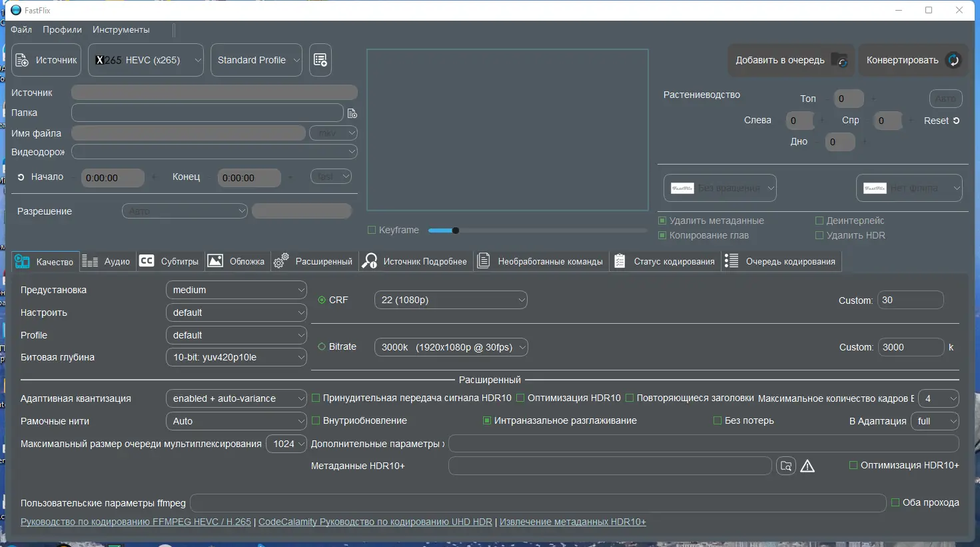Expand the CRF 22 (1080p) dropdown
The image size is (980, 547).
pyautogui.click(x=451, y=300)
